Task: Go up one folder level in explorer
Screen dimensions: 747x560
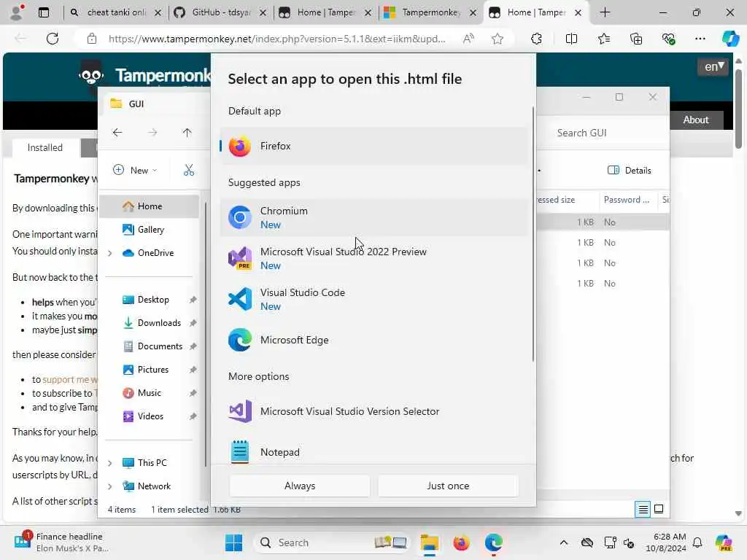Action: tap(187, 133)
